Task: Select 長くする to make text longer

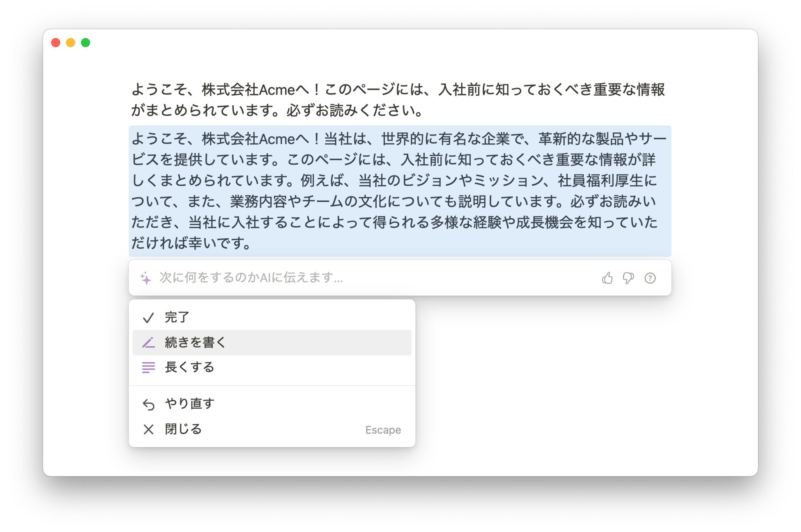Action: pyautogui.click(x=189, y=367)
